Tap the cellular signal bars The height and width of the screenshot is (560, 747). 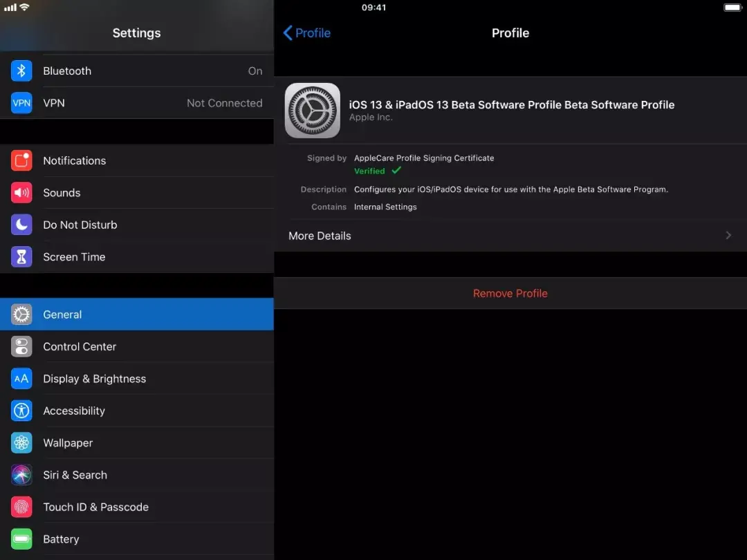10,7
